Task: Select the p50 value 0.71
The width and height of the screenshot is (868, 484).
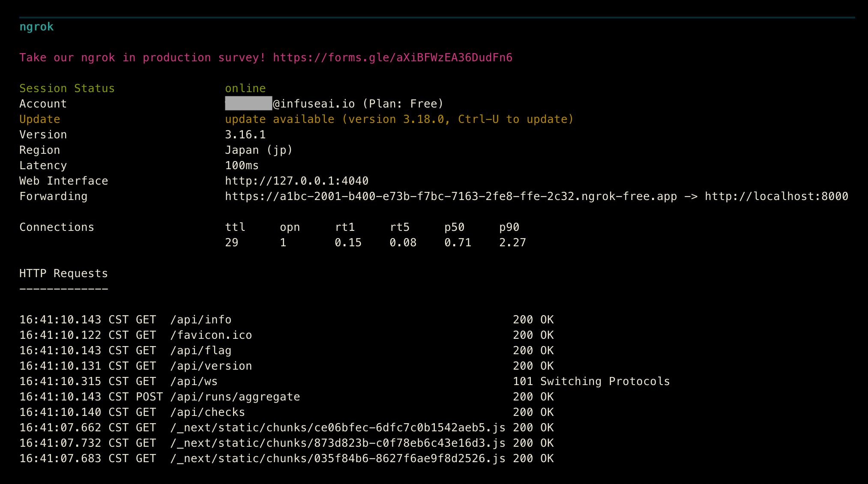Action: tap(458, 242)
